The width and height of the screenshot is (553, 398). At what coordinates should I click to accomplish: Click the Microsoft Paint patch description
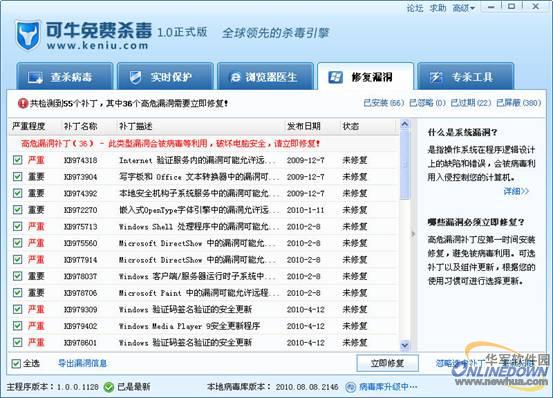pyautogui.click(x=198, y=293)
